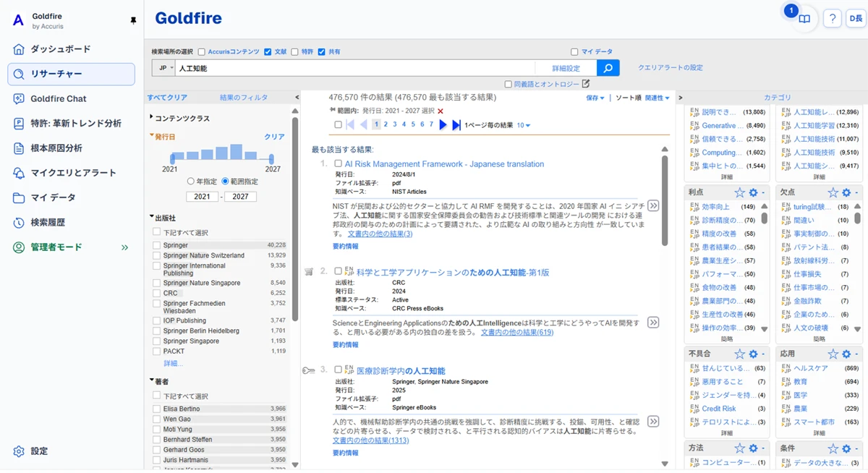Click クリア link next to 発行日
868x473 pixels.
[x=274, y=137]
